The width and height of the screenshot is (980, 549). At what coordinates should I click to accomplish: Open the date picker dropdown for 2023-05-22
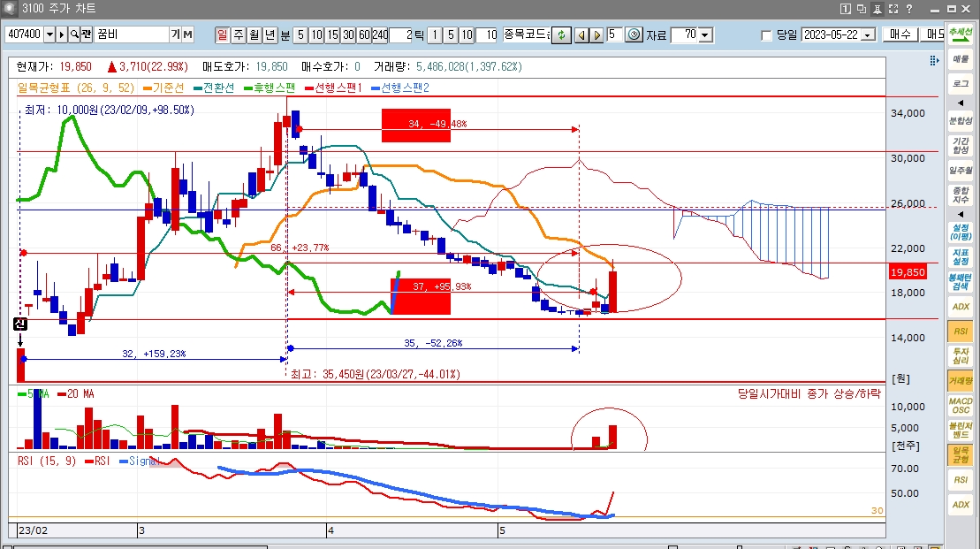(x=868, y=34)
